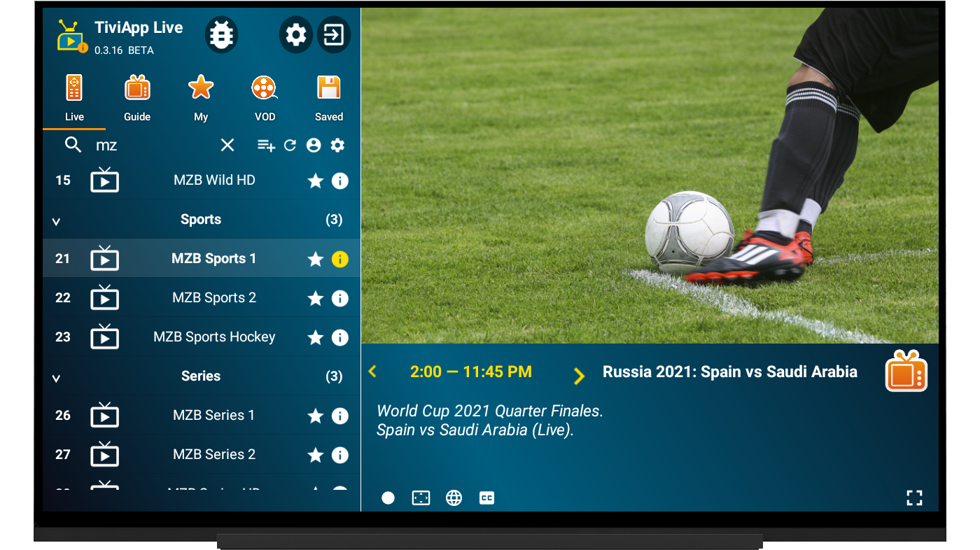Image resolution: width=980 pixels, height=550 pixels.
Task: Go to previous program with left arrow
Action: click(x=372, y=372)
